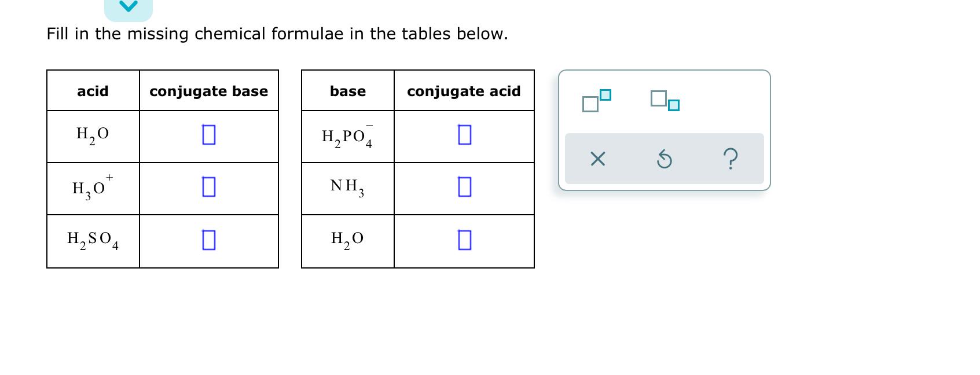Fill in the conjugate acid of NH3
Viewport: 980px width, 375px height.
pos(464,187)
